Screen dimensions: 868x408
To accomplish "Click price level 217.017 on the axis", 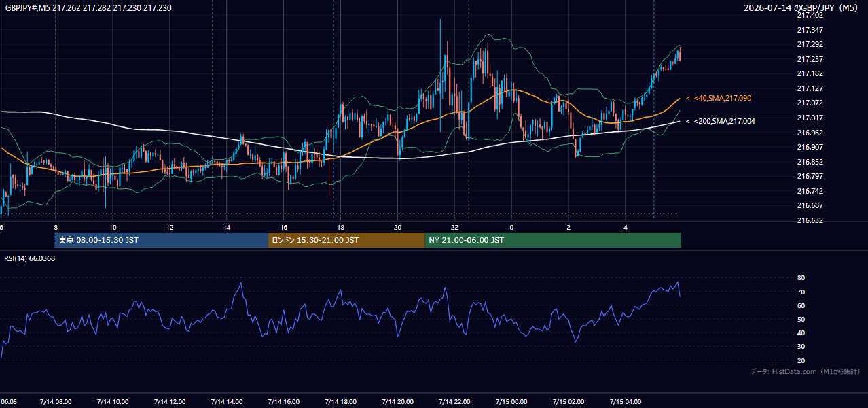I will pyautogui.click(x=810, y=118).
